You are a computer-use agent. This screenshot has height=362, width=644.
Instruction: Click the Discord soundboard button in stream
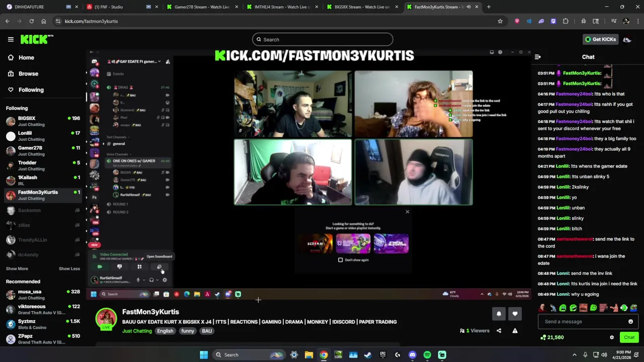(159, 267)
